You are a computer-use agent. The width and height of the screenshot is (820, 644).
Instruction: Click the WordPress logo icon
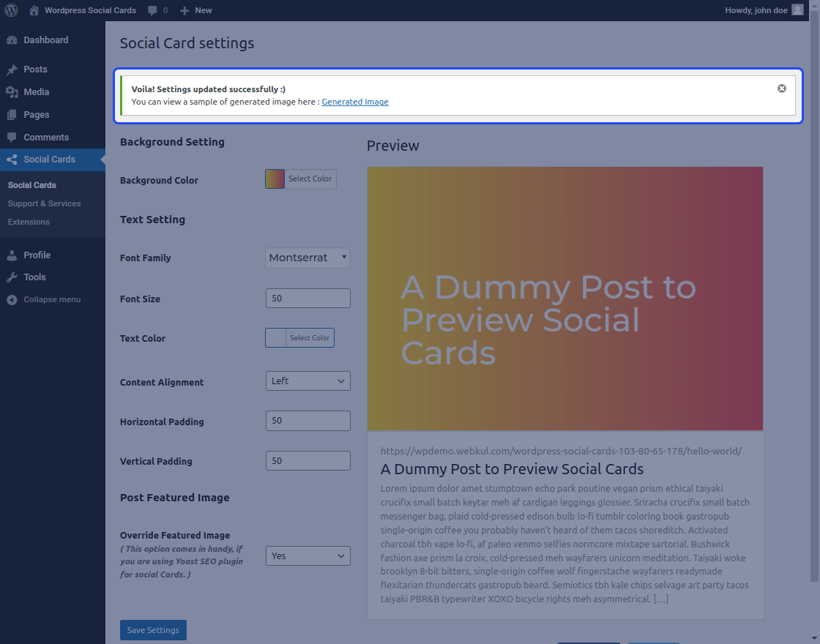pyautogui.click(x=11, y=10)
